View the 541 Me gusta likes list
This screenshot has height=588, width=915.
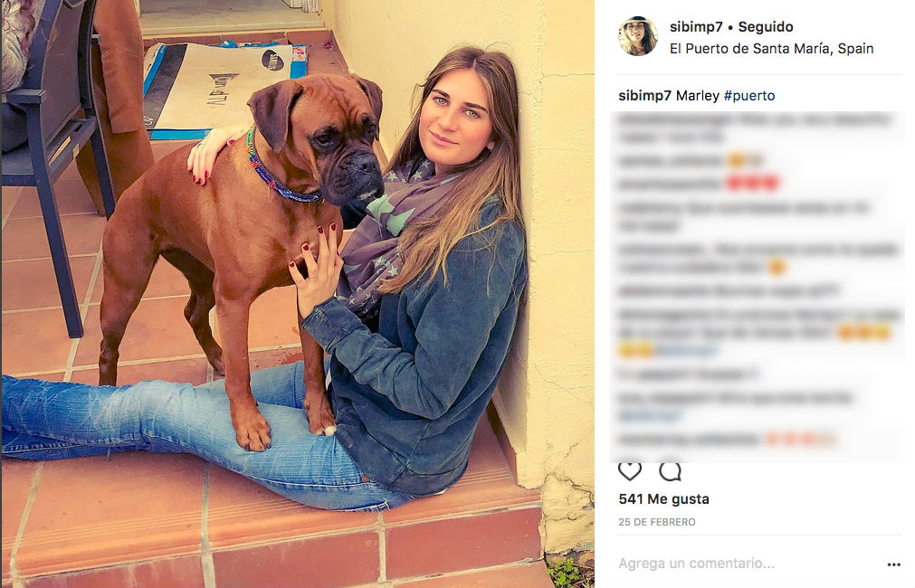663,499
